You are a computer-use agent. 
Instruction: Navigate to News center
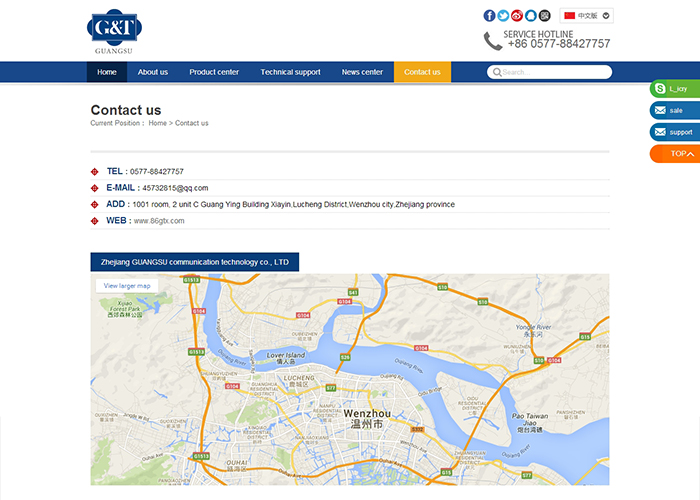362,72
